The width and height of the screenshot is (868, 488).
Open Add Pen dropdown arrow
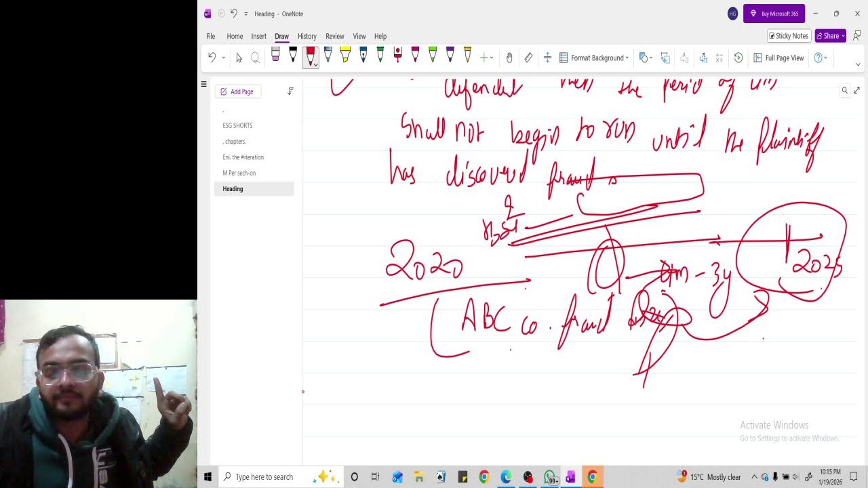click(x=492, y=58)
